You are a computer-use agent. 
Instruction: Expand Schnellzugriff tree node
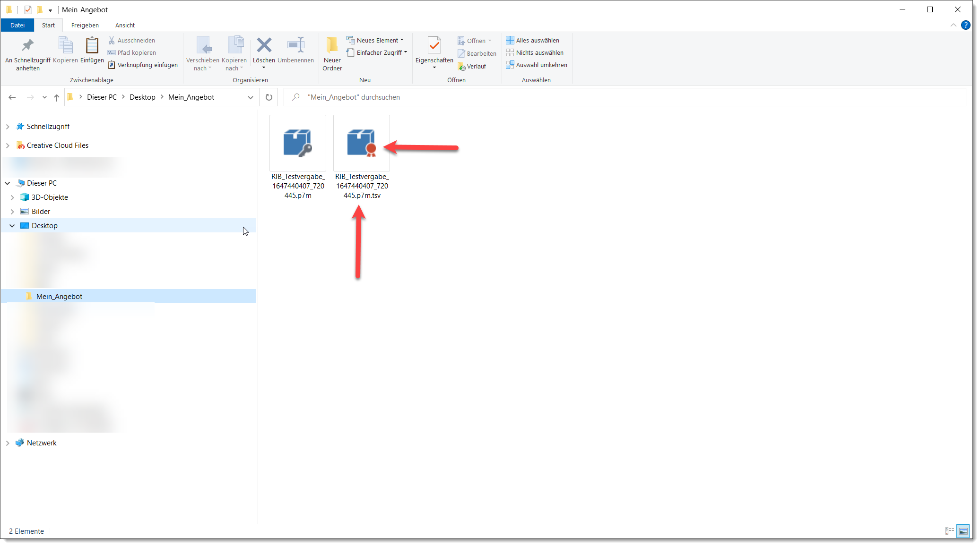[x=8, y=127]
